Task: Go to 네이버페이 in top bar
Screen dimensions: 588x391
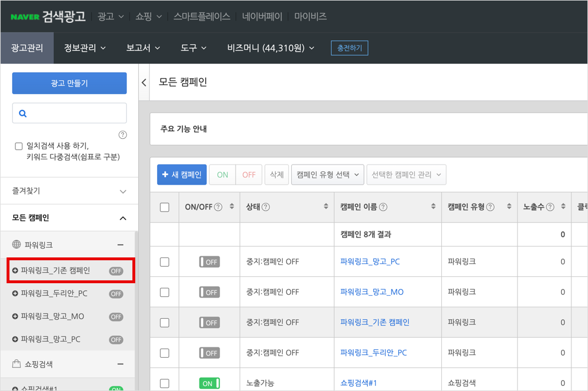Action: point(262,17)
